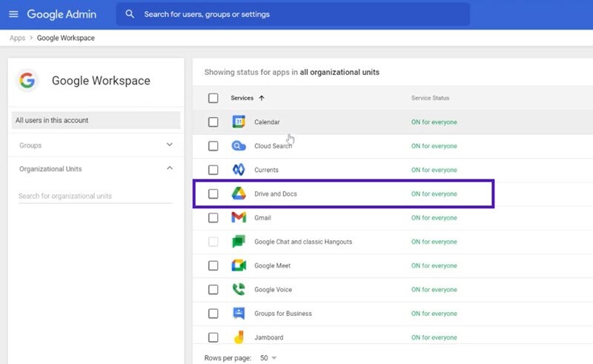Check the Gmail row checkbox

[x=213, y=217]
